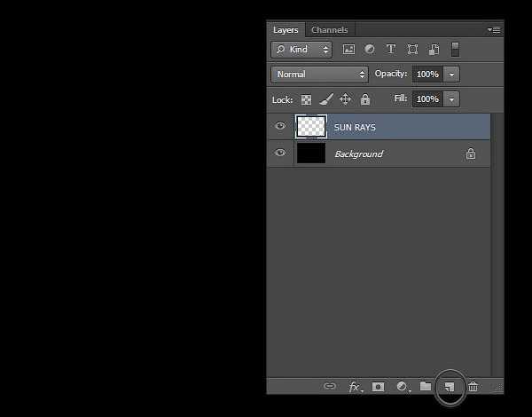Lock image pixels with brush icon

(x=326, y=99)
